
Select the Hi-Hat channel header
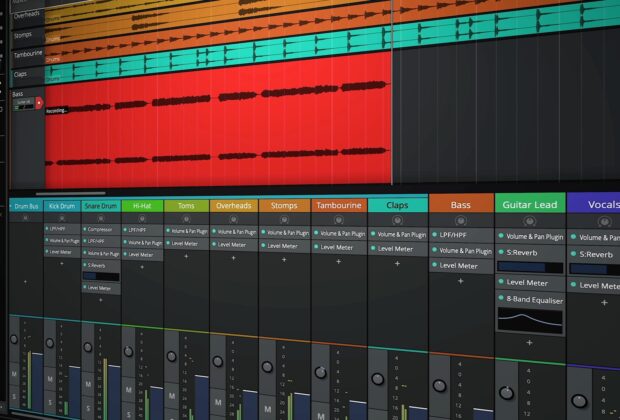tap(142, 206)
